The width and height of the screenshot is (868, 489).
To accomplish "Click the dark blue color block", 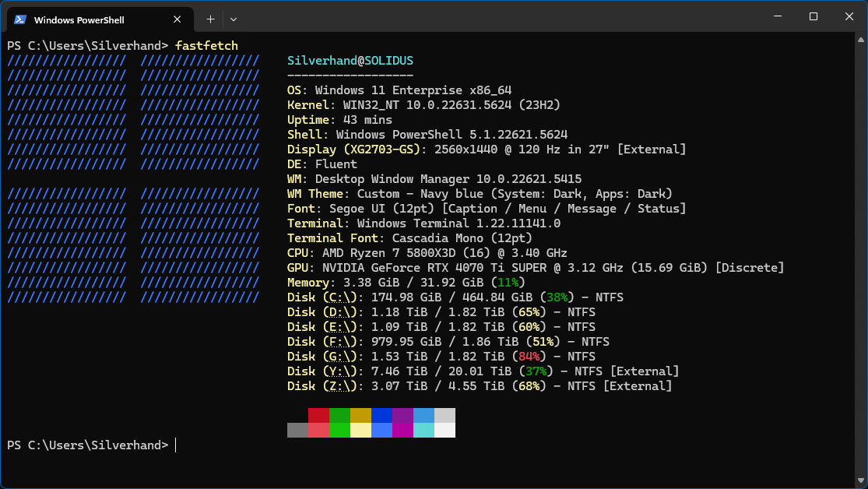I will click(382, 415).
